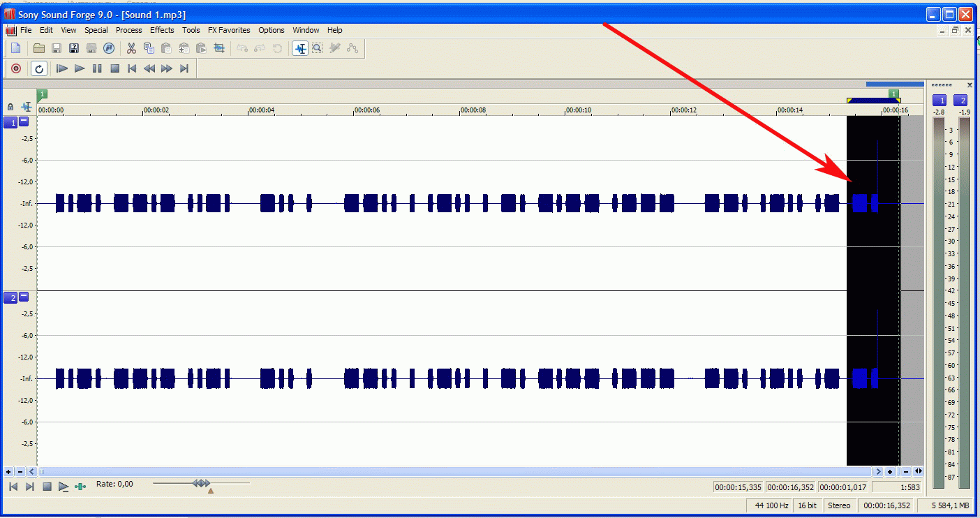Viewport: 980px width, 518px height.
Task: Zoom out time with bottom-right minus button
Action: point(906,472)
